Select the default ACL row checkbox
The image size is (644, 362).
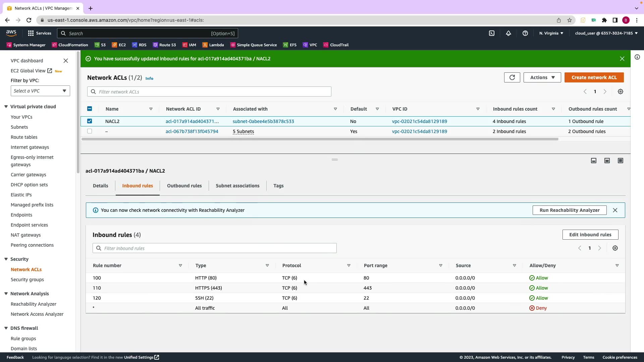[90, 131]
